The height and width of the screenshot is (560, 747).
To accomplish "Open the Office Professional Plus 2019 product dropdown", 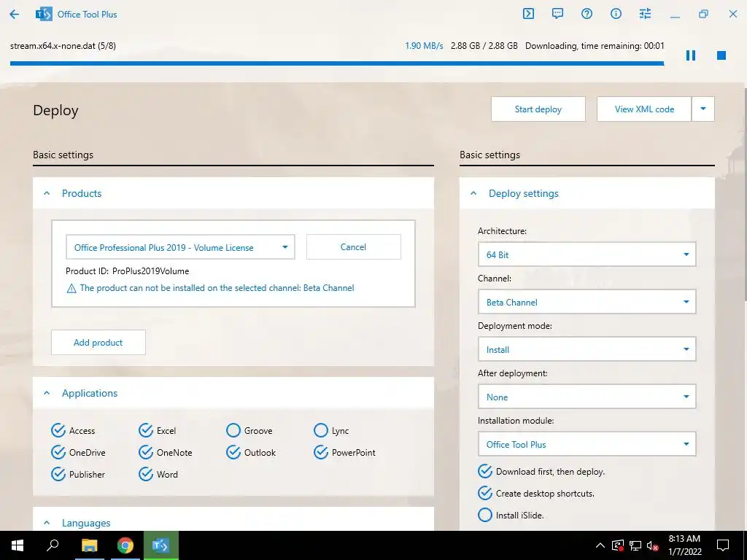I will (180, 247).
